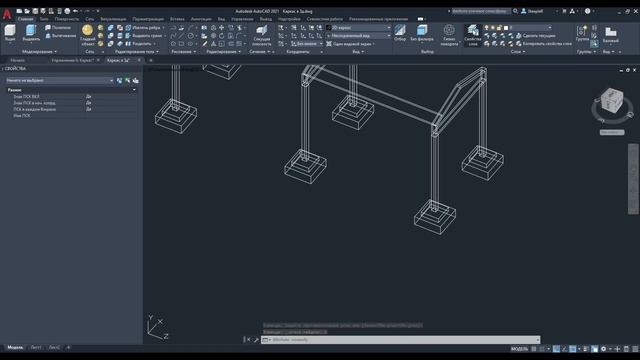Click the ViewCube in the viewport

[611, 101]
